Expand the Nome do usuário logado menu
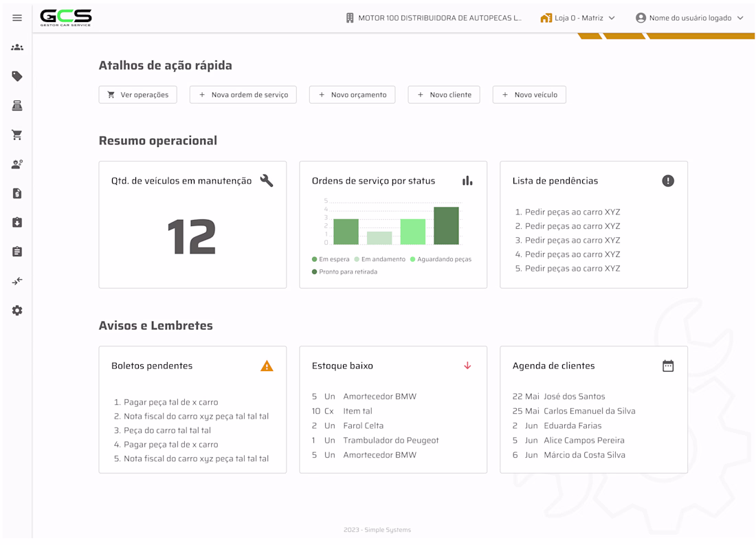 pyautogui.click(x=689, y=18)
